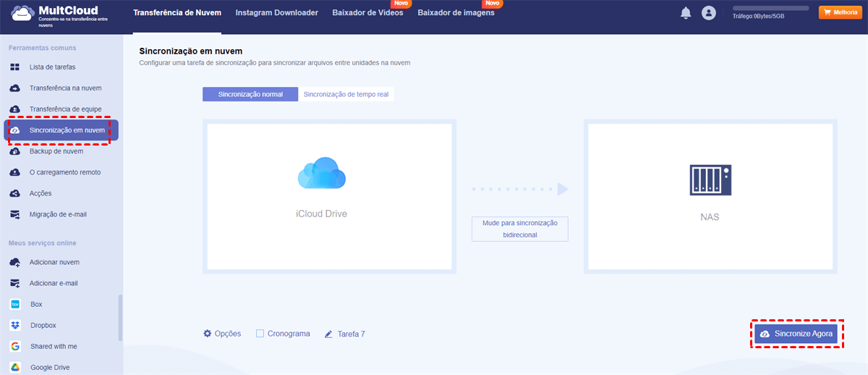
Task: Click the Google Drive icon
Action: pyautogui.click(x=15, y=367)
